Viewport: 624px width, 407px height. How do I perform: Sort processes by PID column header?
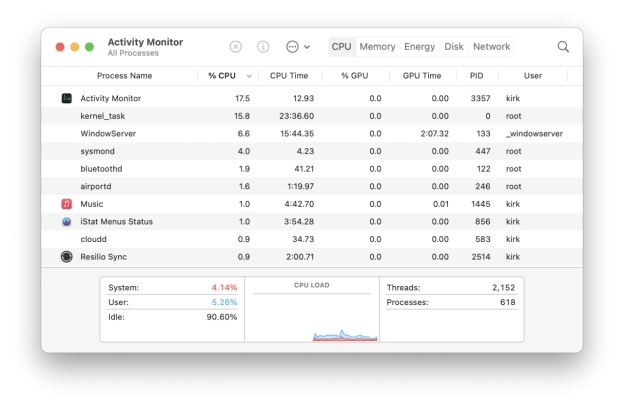pyautogui.click(x=476, y=76)
